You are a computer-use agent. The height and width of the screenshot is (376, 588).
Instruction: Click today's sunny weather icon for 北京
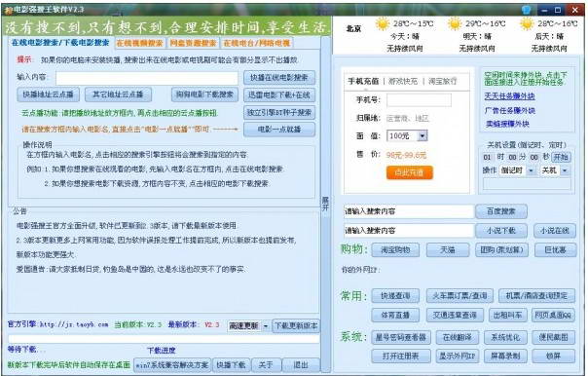pyautogui.click(x=383, y=24)
